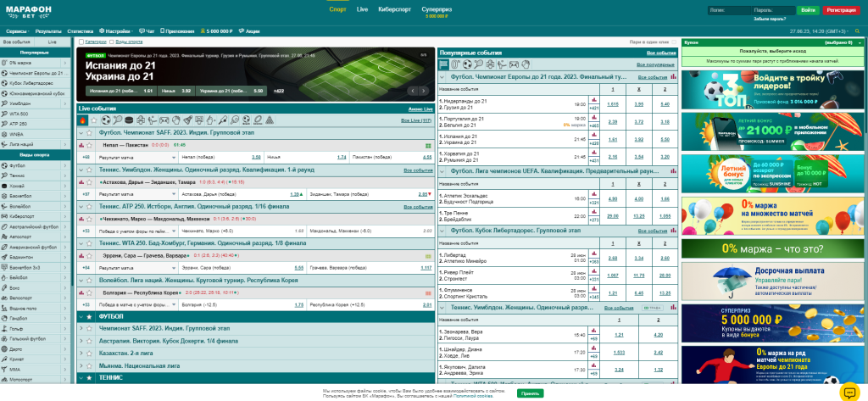The width and height of the screenshot is (868, 401).
Task: Collapse the Футбол. Чемпионат SAFF live section
Action: pos(82,133)
